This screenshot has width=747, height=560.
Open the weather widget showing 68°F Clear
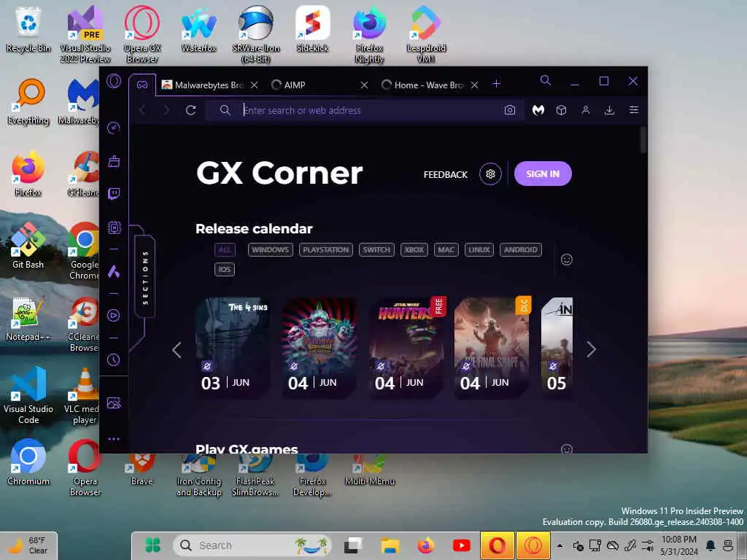click(29, 545)
